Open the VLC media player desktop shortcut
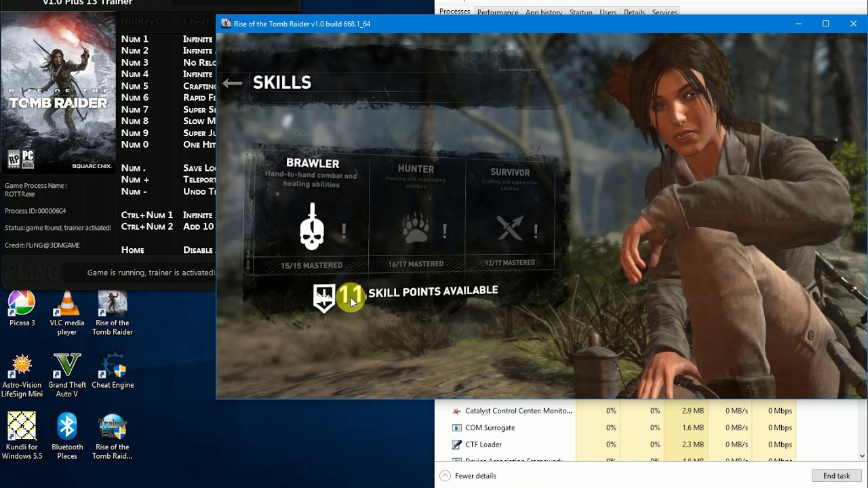Screen dimensions: 868x488 (67, 313)
